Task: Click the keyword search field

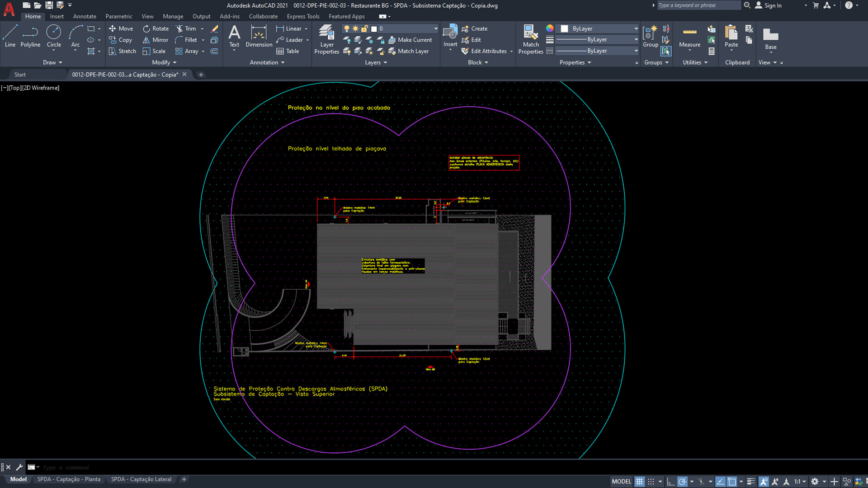Action: click(698, 5)
